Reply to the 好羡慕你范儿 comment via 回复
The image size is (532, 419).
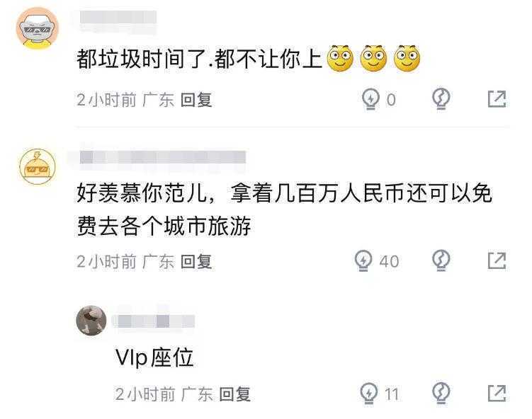[196, 261]
